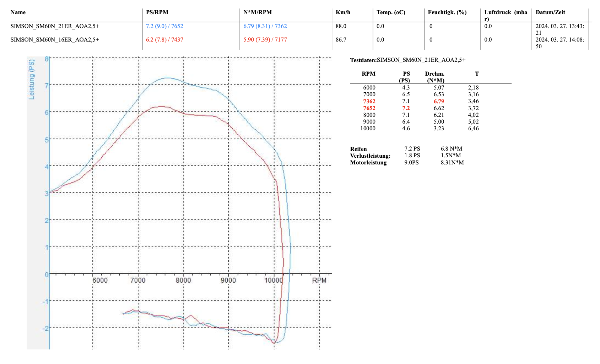This screenshot has width=600, height=364.
Task: Click the Luftdruck (mbar) column header
Action: click(x=506, y=16)
